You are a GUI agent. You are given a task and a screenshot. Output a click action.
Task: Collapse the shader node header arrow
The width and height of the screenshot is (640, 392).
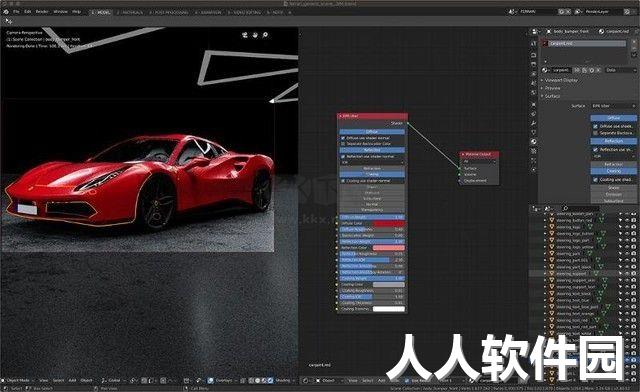(x=340, y=116)
